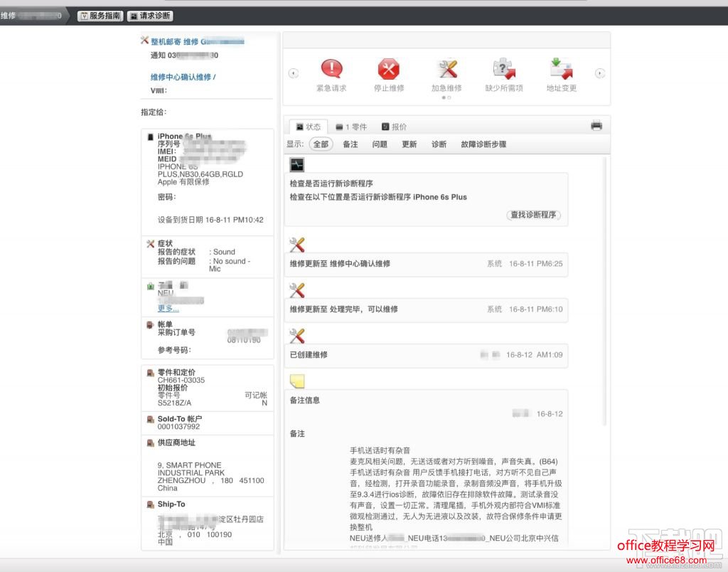Select the 故障诊断步骤 display filter
This screenshot has width=728, height=572.
click(483, 144)
